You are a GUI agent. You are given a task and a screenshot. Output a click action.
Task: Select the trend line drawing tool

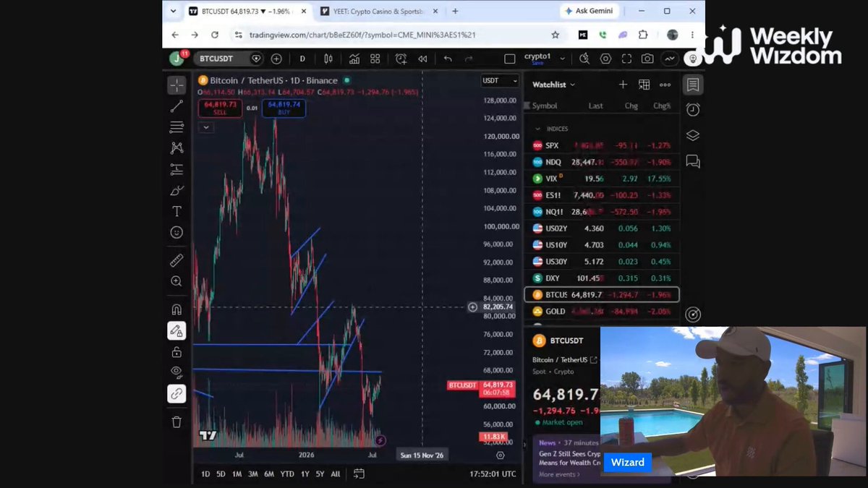point(176,107)
